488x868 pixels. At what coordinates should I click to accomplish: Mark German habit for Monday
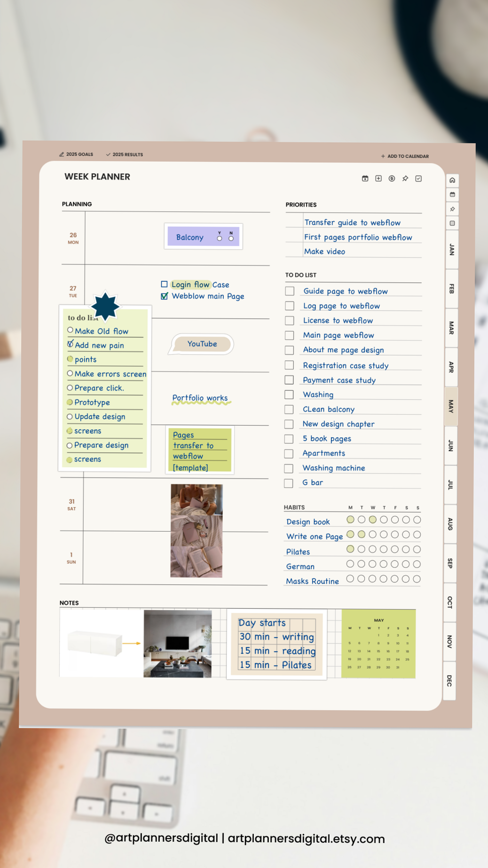[x=350, y=564]
